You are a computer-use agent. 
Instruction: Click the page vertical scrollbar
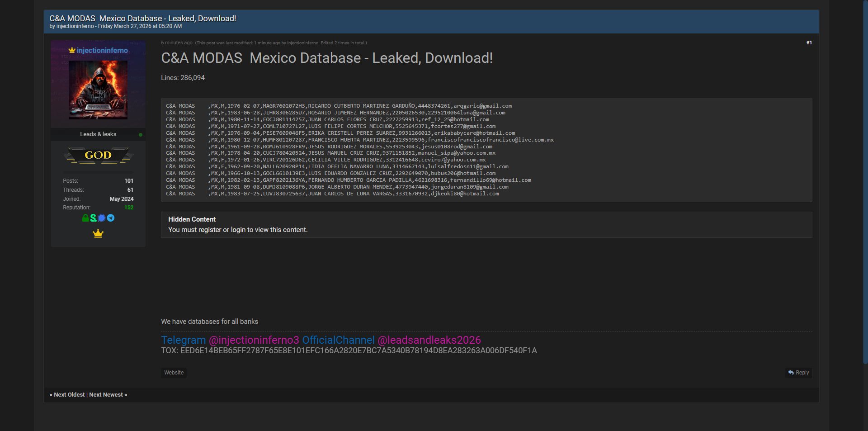point(865,181)
